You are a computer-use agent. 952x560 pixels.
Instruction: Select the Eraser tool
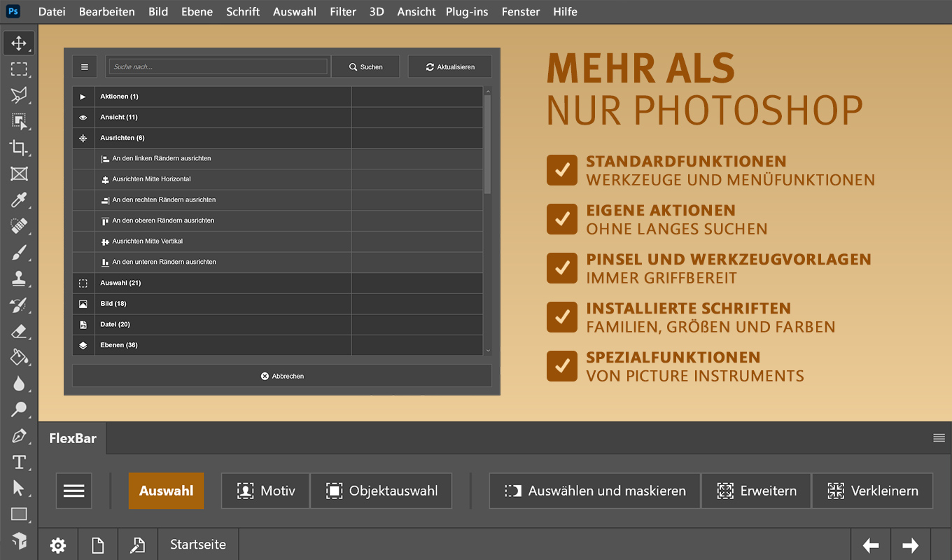[19, 331]
